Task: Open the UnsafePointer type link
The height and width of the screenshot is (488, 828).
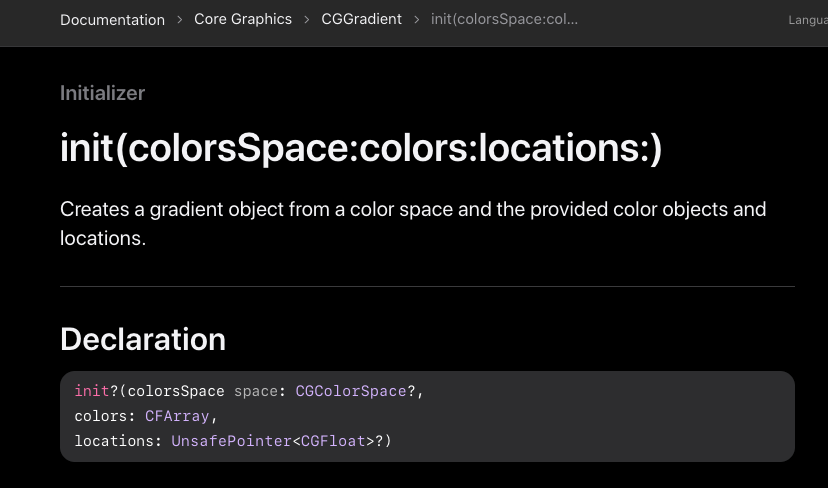Action: click(x=231, y=441)
